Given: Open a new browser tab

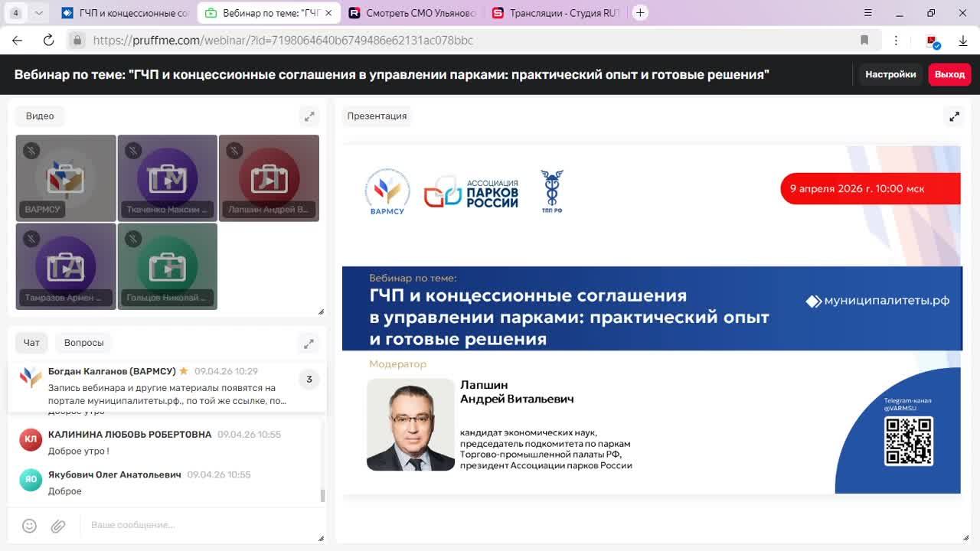Looking at the screenshot, I should (x=640, y=12).
